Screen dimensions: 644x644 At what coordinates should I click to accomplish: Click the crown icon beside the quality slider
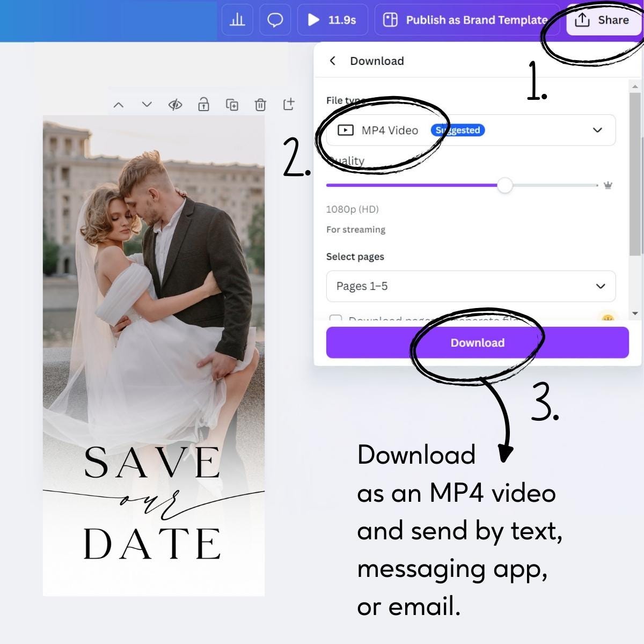pyautogui.click(x=607, y=185)
